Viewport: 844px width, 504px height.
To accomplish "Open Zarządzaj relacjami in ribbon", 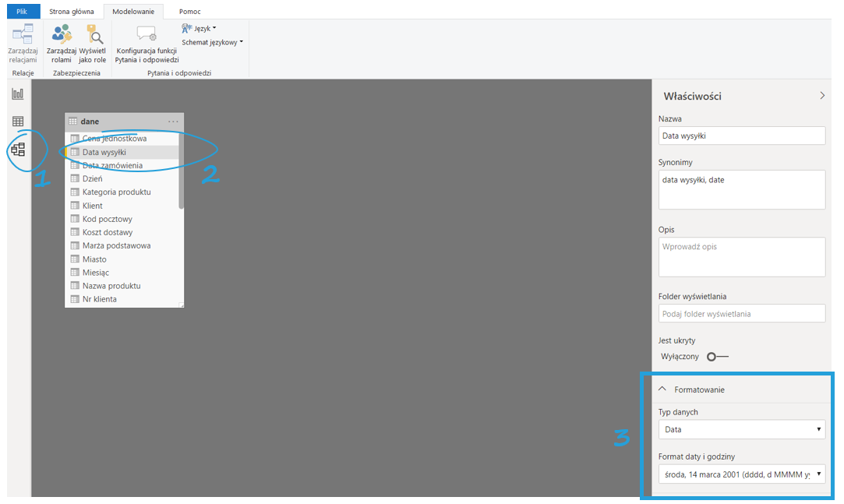I will pos(23,44).
